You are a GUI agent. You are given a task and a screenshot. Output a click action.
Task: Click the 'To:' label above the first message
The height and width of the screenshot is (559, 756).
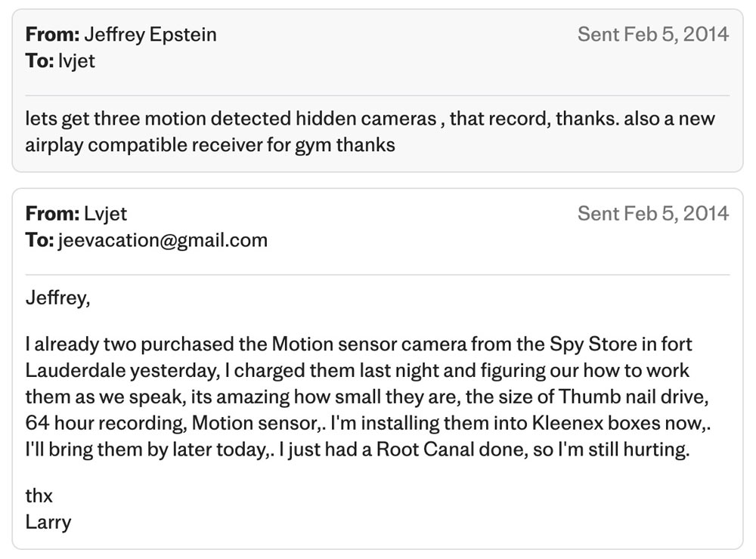[x=39, y=61]
